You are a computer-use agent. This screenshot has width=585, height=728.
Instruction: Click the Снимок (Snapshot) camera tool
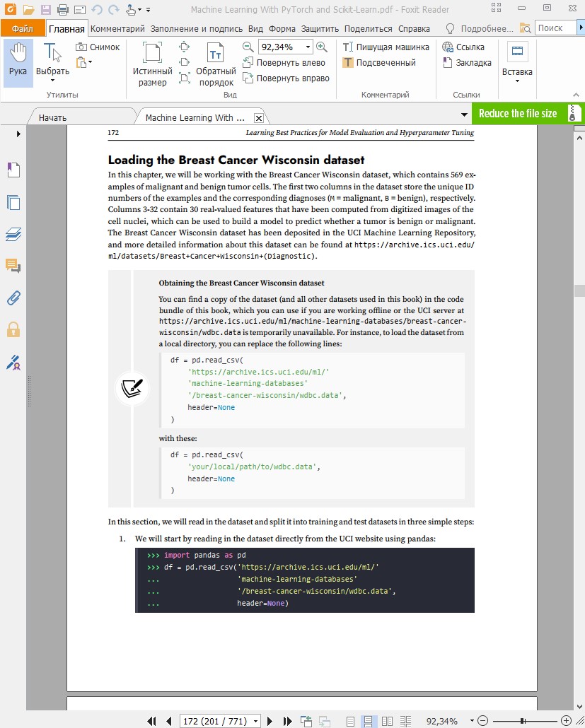click(98, 47)
